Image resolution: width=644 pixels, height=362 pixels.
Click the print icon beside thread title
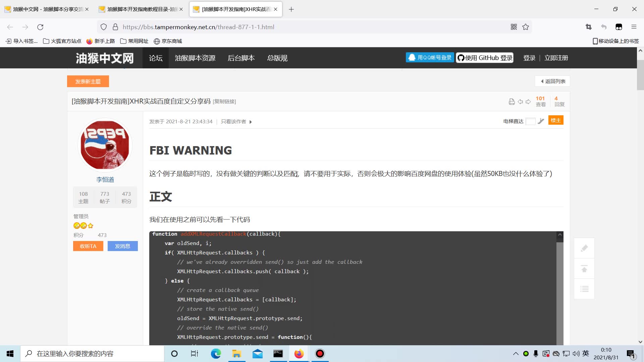(x=512, y=102)
